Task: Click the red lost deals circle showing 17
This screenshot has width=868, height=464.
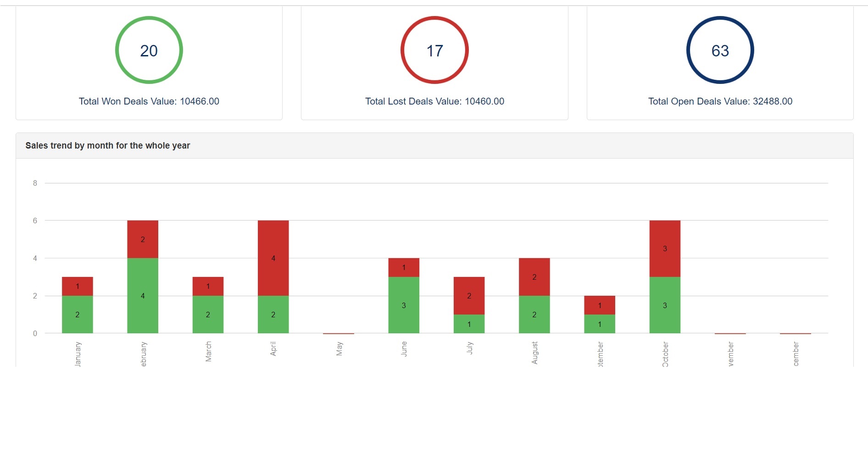Action: (x=434, y=50)
